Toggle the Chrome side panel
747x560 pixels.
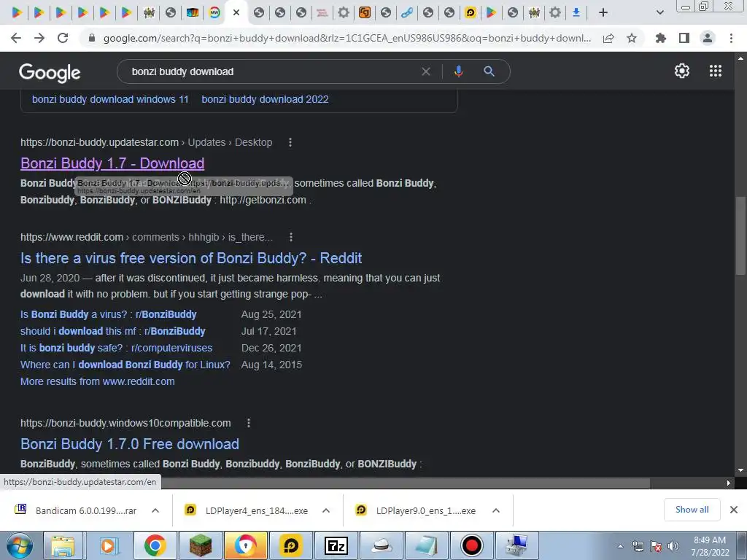coord(684,38)
